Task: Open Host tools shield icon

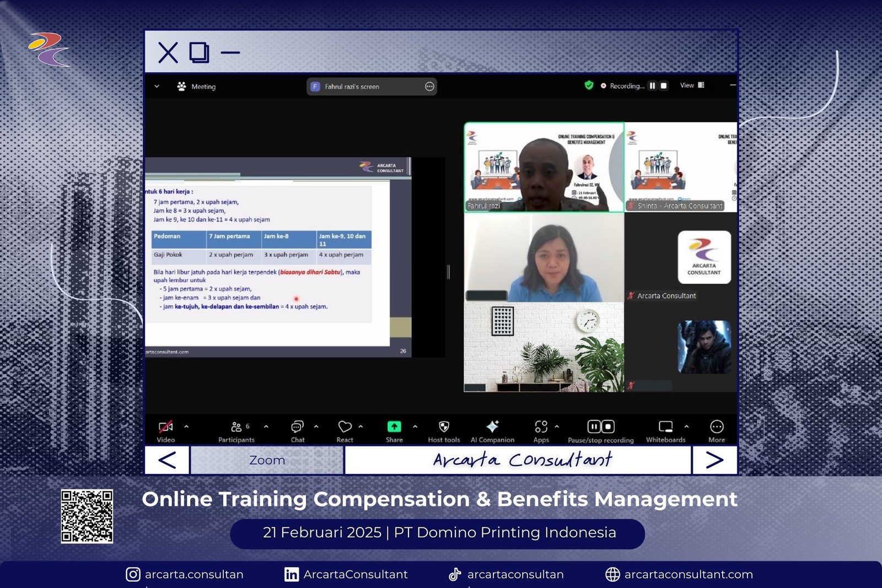Action: 444,427
